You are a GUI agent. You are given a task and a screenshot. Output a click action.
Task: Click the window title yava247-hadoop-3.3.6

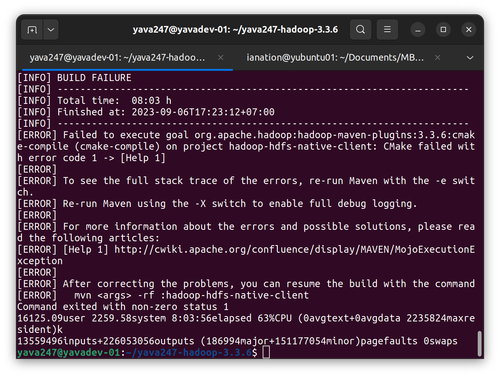coord(235,30)
